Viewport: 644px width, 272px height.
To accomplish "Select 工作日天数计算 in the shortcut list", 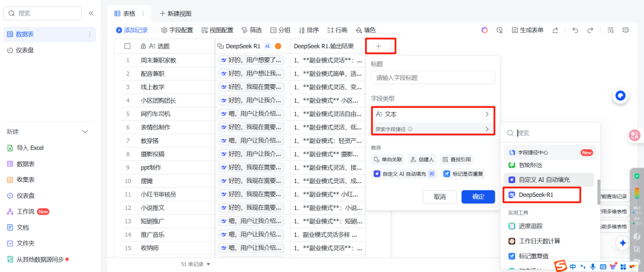I will click(x=549, y=241).
